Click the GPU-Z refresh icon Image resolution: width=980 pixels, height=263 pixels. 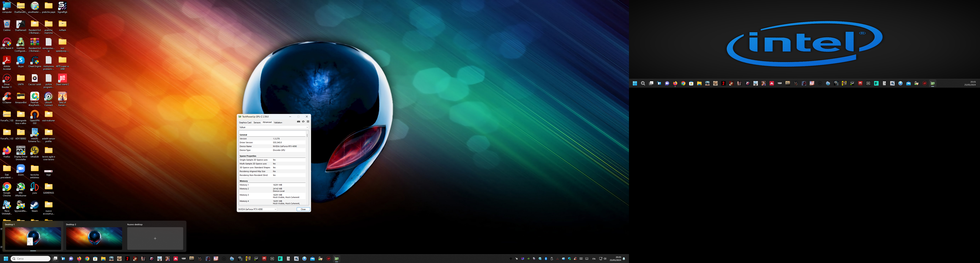click(x=303, y=122)
